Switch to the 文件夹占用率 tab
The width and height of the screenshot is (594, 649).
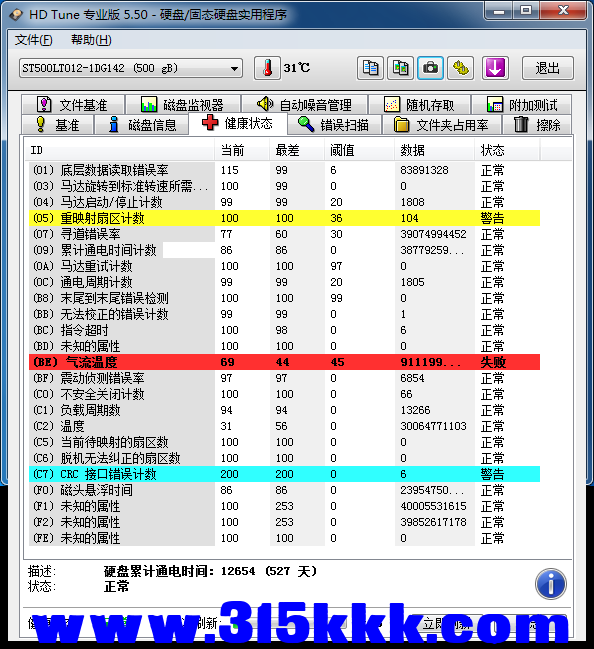[x=441, y=125]
